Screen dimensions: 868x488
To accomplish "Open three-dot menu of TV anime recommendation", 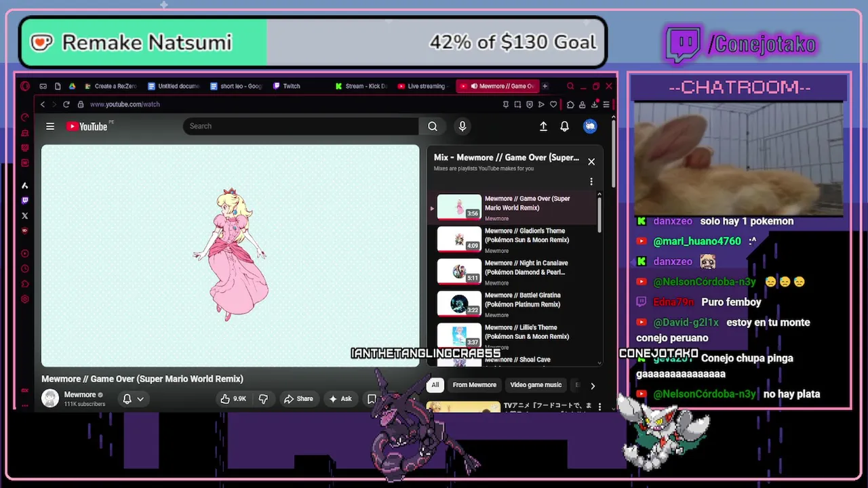I will 599,407.
